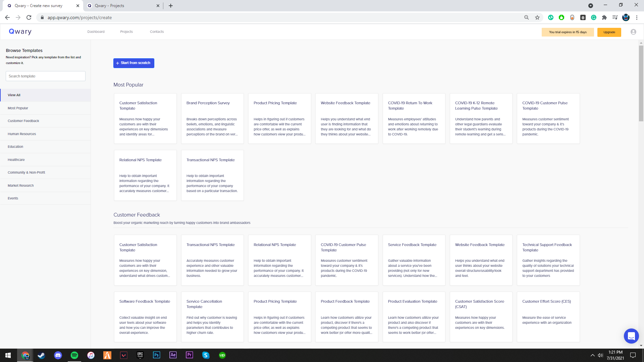The image size is (644, 362).
Task: Click the Search template field
Action: click(x=46, y=76)
